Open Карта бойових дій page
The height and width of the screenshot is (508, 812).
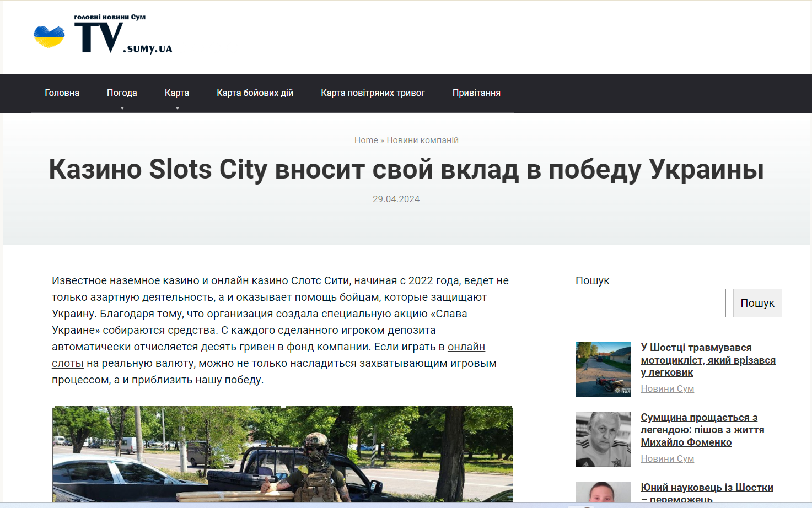[255, 93]
